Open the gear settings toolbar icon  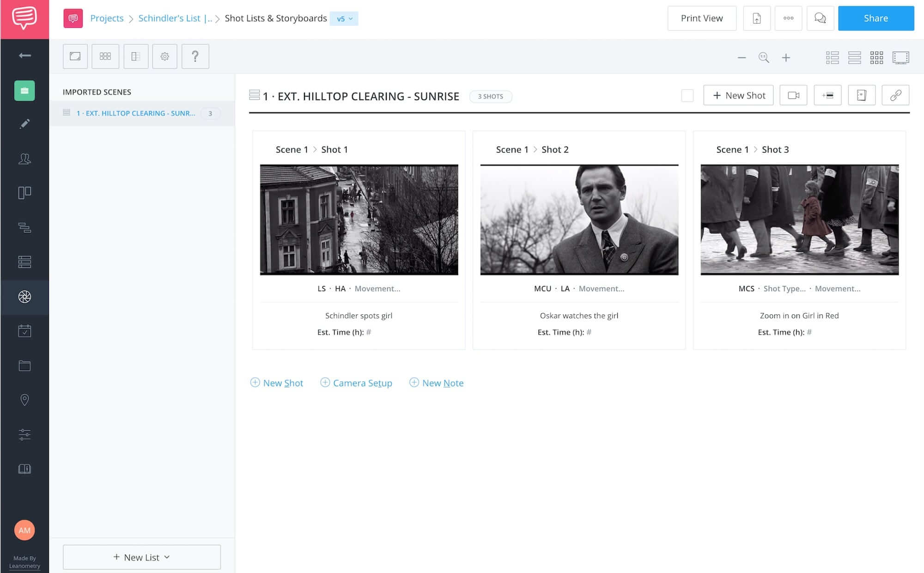pos(165,56)
